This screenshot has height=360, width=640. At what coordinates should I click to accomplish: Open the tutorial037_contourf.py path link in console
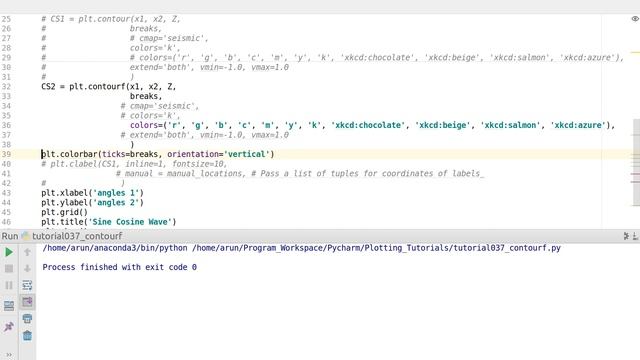coord(376,248)
